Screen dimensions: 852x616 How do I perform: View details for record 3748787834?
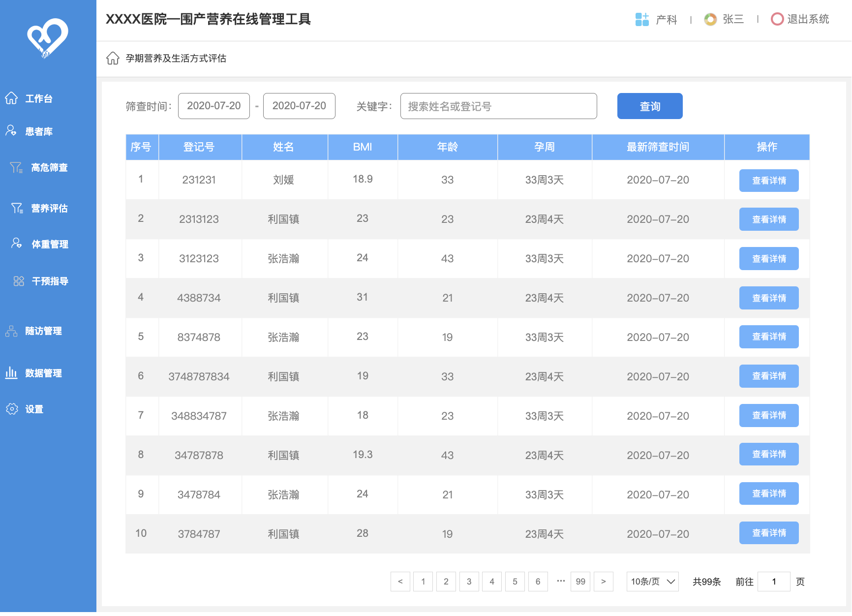point(769,376)
